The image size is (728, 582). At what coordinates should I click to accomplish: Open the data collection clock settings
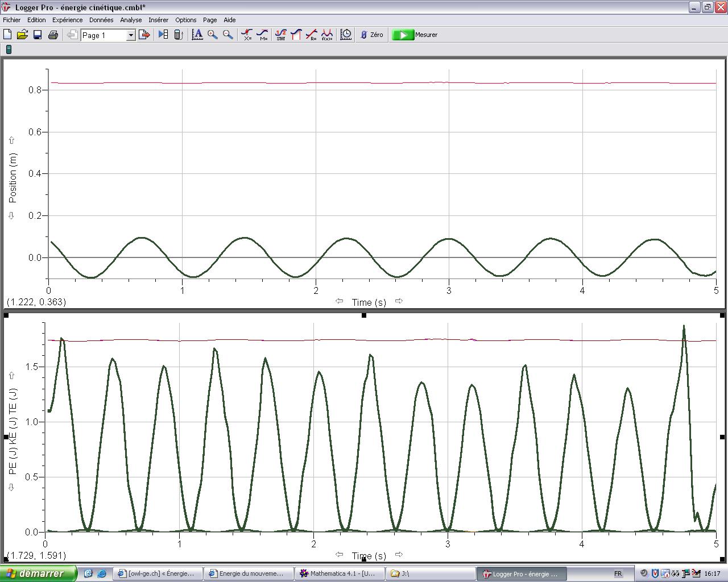click(x=346, y=35)
